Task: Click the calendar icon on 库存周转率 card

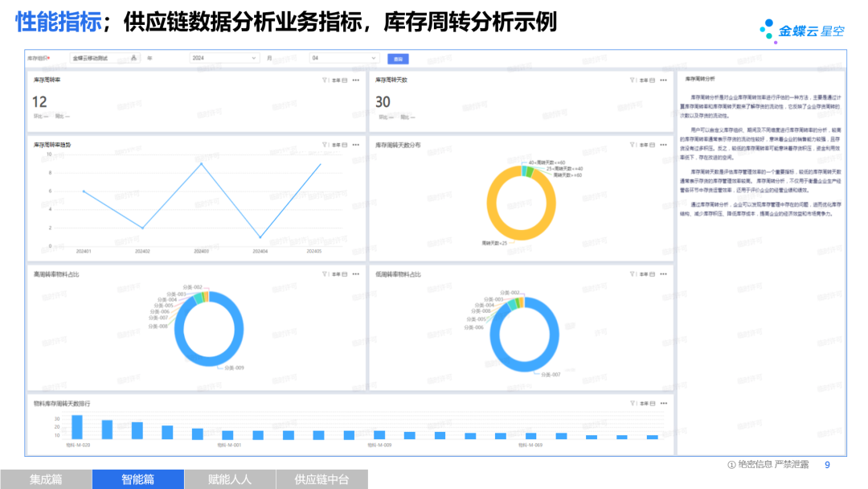Action: 344,80
